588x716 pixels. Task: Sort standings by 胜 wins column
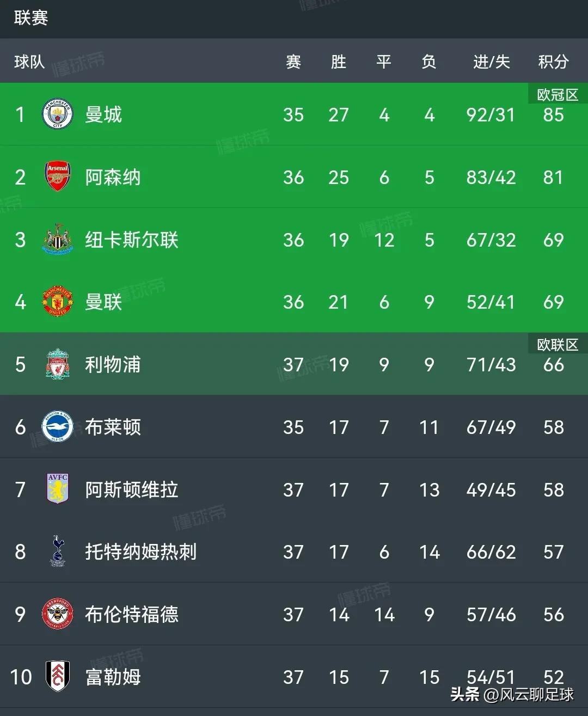pos(339,62)
